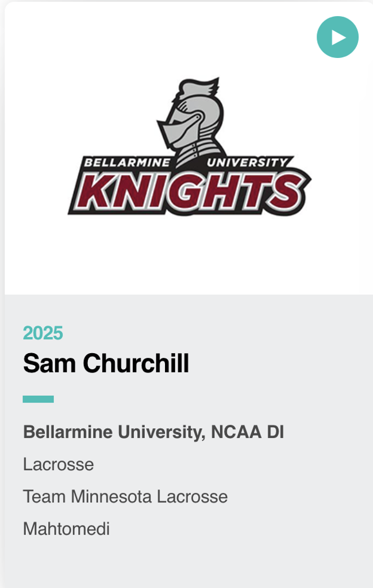Click the Mahtomedi school name
Viewport: 373px width, 588px height.
[66, 529]
